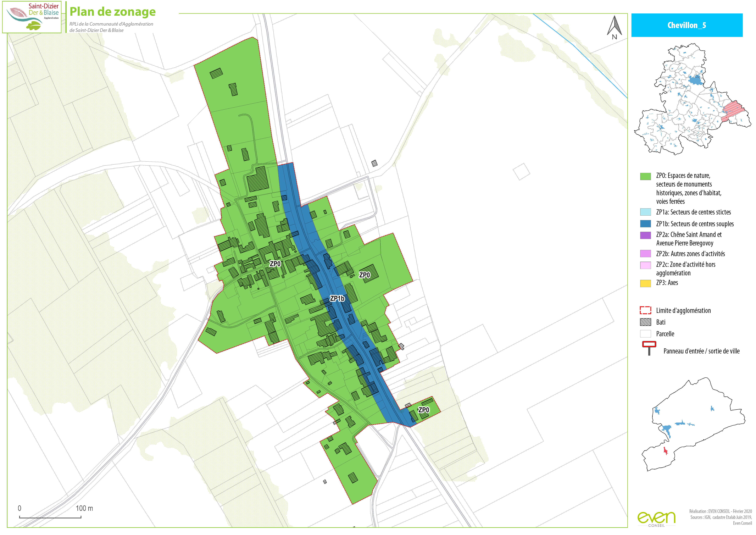Click the red entry/exit sign icon
The image size is (756, 535).
(x=649, y=348)
